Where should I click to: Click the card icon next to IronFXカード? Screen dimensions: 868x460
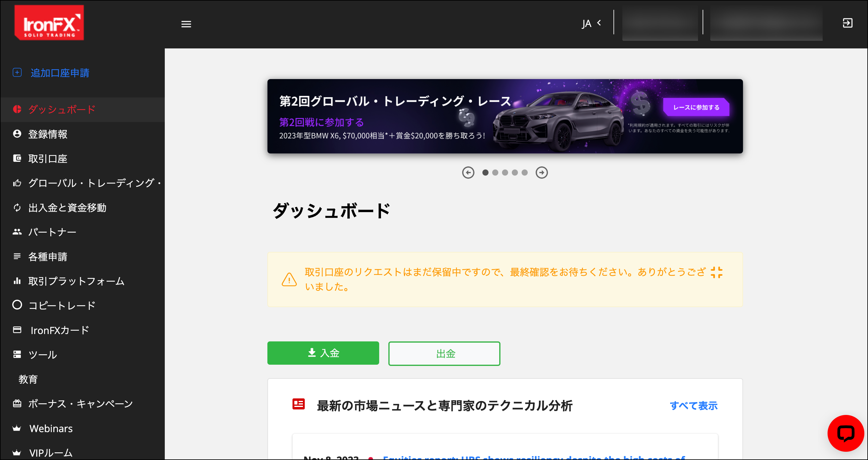pyautogui.click(x=17, y=330)
